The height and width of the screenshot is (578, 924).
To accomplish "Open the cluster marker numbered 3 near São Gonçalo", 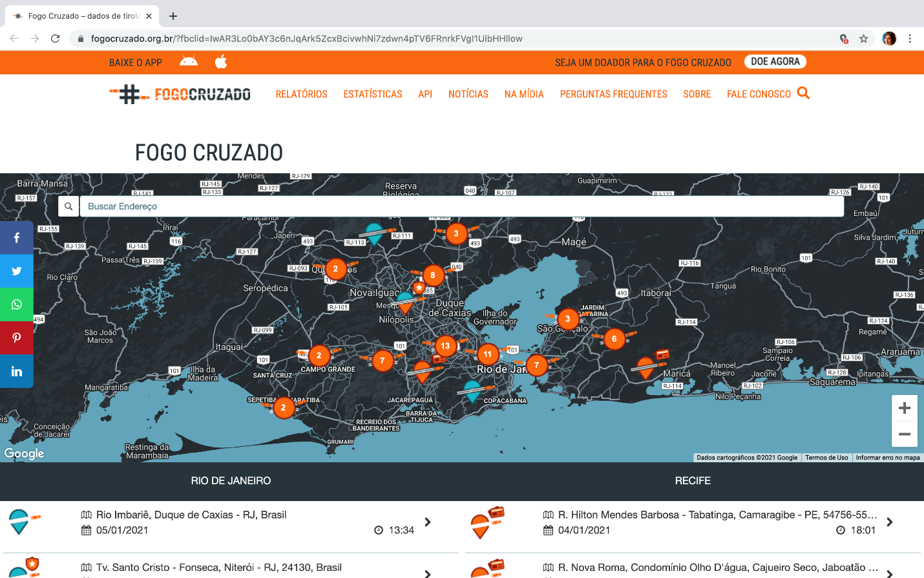I will 568,319.
